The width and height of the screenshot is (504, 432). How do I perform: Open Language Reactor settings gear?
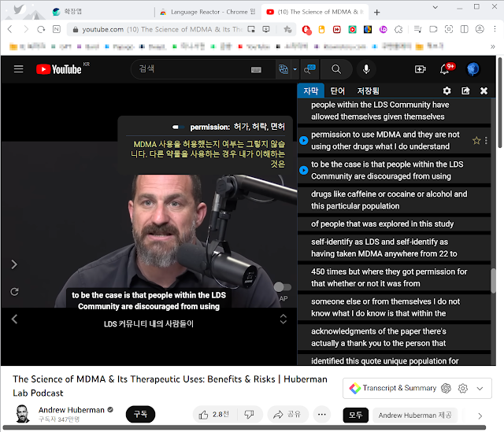[x=447, y=91]
